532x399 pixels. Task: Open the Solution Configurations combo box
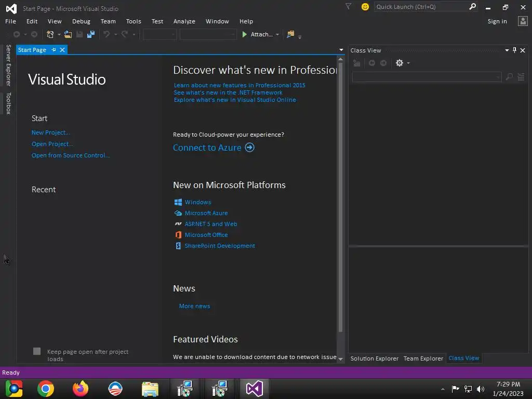[159, 34]
